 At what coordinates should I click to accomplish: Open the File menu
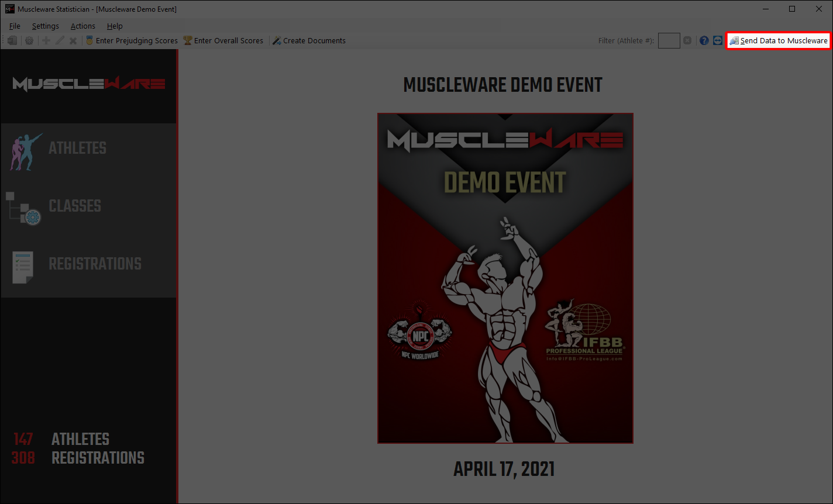point(15,26)
